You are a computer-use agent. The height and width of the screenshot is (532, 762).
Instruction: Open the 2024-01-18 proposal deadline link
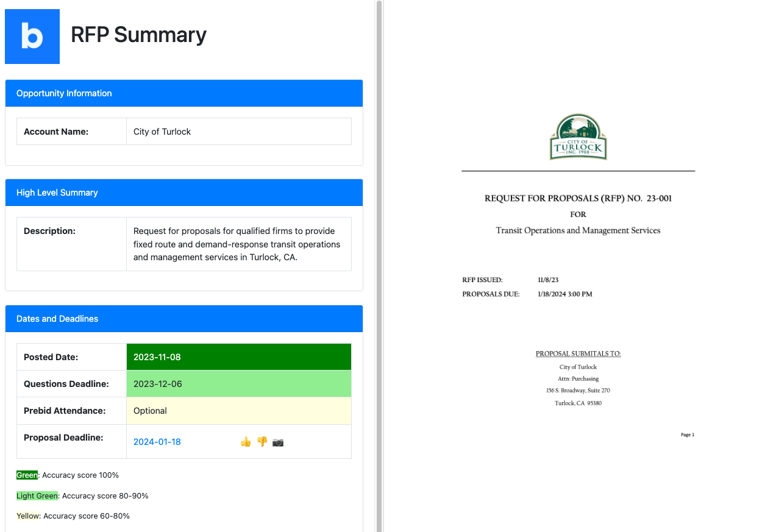pos(157,441)
